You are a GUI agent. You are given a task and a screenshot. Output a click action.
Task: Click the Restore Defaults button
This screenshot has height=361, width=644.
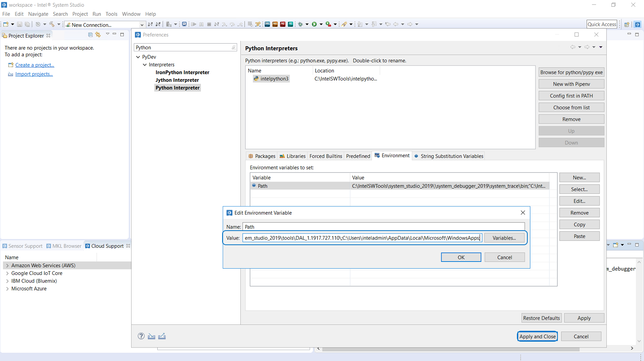[542, 318]
